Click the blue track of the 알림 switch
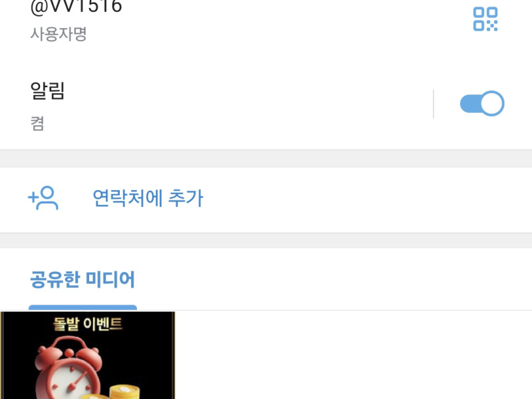Image resolution: width=532 pixels, height=399 pixels. 470,103
